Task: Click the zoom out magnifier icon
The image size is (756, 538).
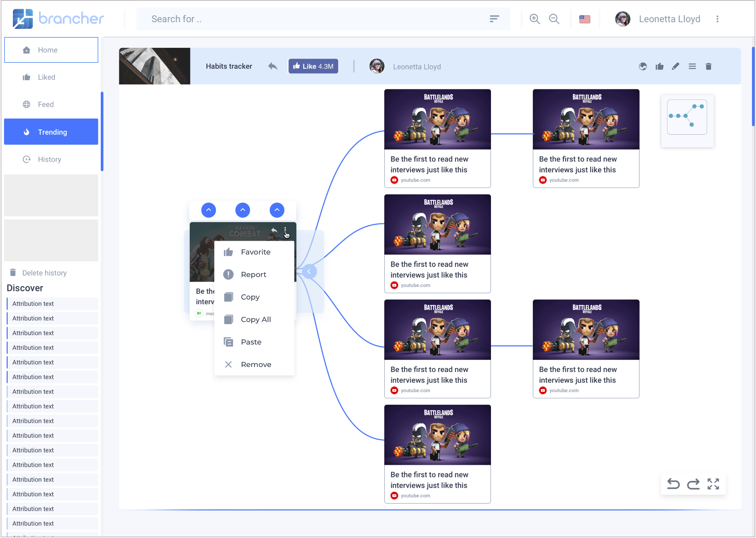Action: click(x=554, y=19)
